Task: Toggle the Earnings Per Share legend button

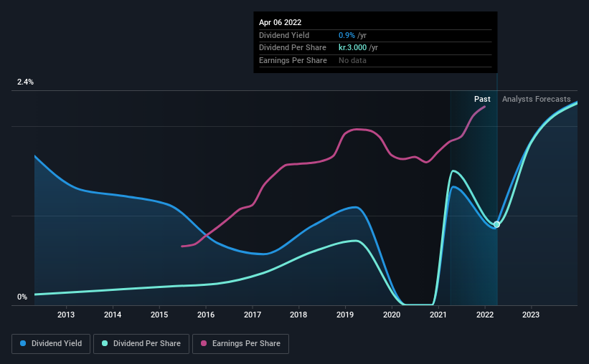Action: (240, 344)
